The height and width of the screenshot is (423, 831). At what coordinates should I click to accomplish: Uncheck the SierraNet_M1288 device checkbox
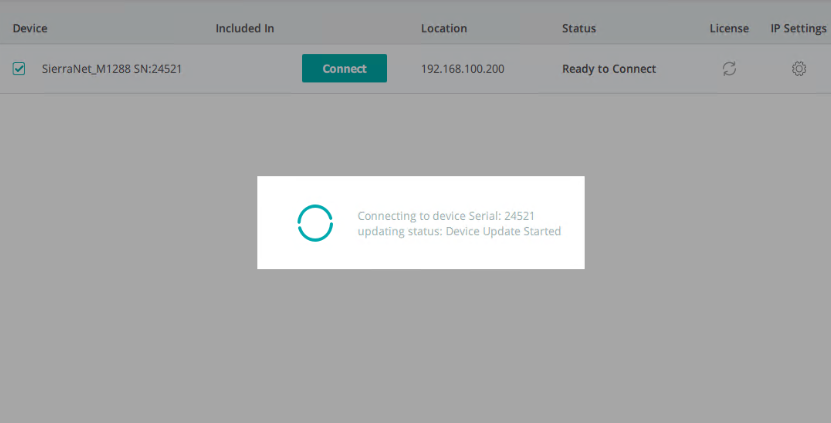(x=19, y=68)
